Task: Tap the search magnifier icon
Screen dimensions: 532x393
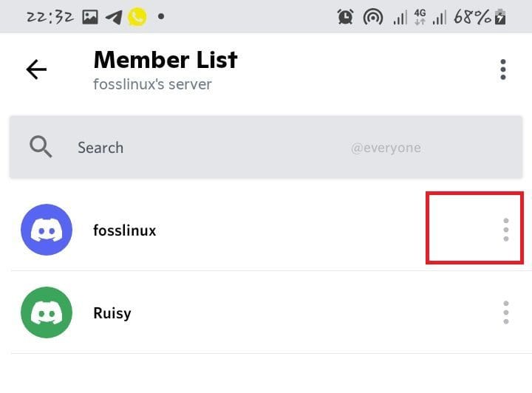Action: (41, 147)
